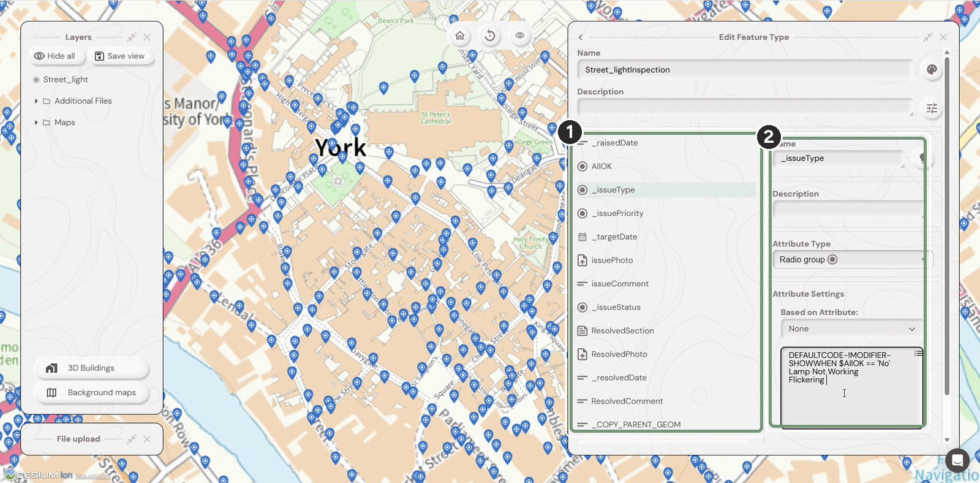The width and height of the screenshot is (980, 483).
Task: Select the issueComment attribute
Action: click(x=666, y=284)
